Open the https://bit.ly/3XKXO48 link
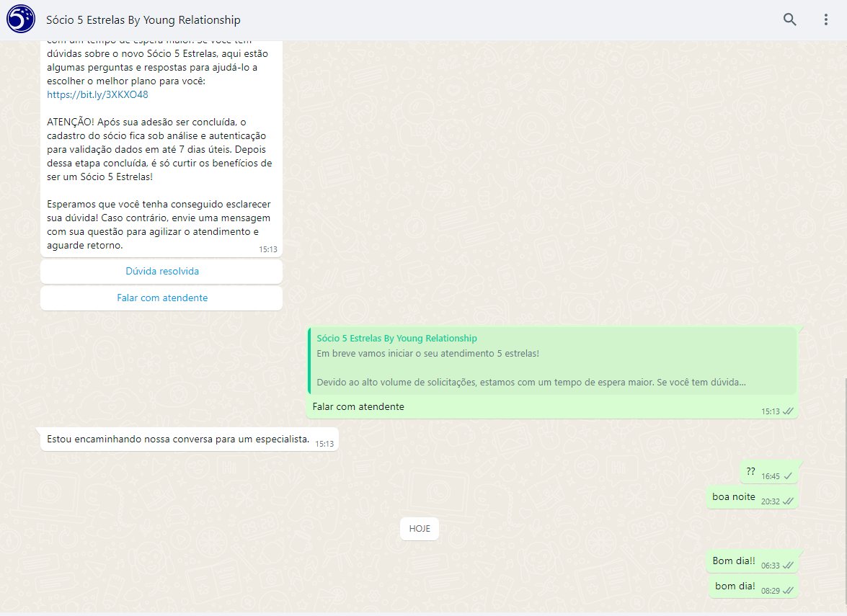The image size is (847, 616). coord(97,94)
